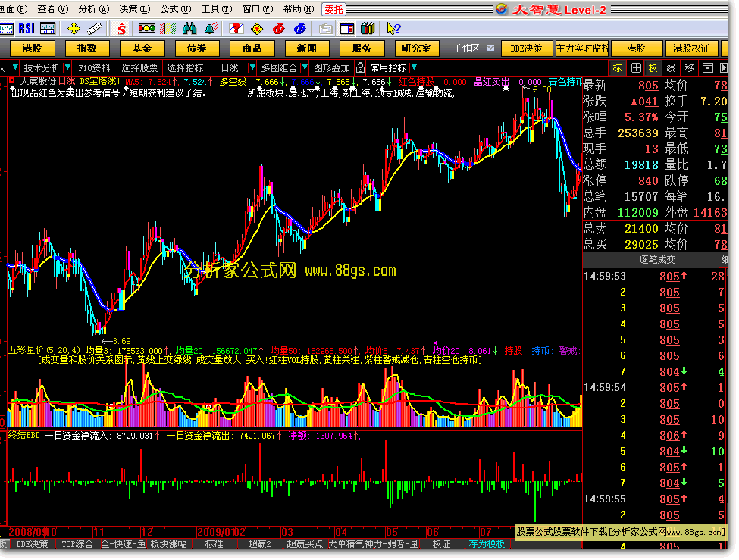
Task: Click the 商品 commodities button
Action: pos(252,48)
